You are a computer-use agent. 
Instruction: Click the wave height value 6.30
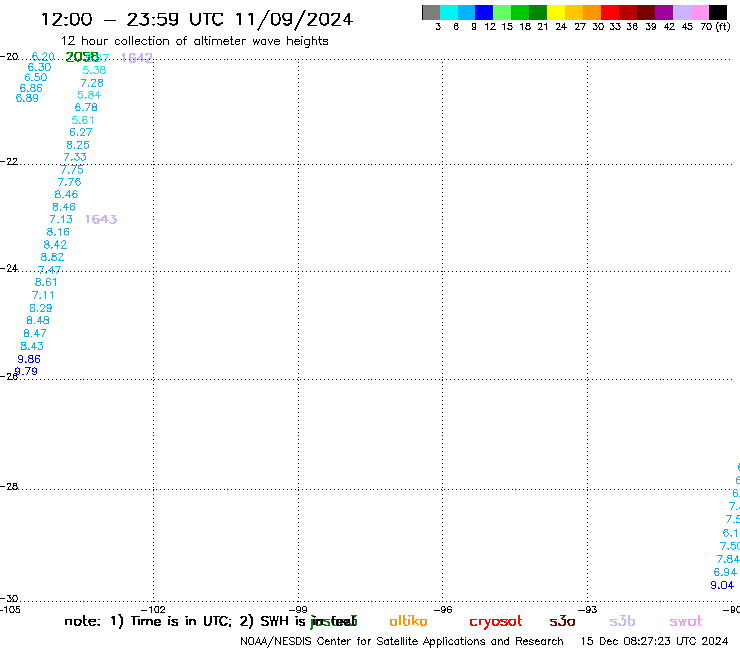[39, 67]
